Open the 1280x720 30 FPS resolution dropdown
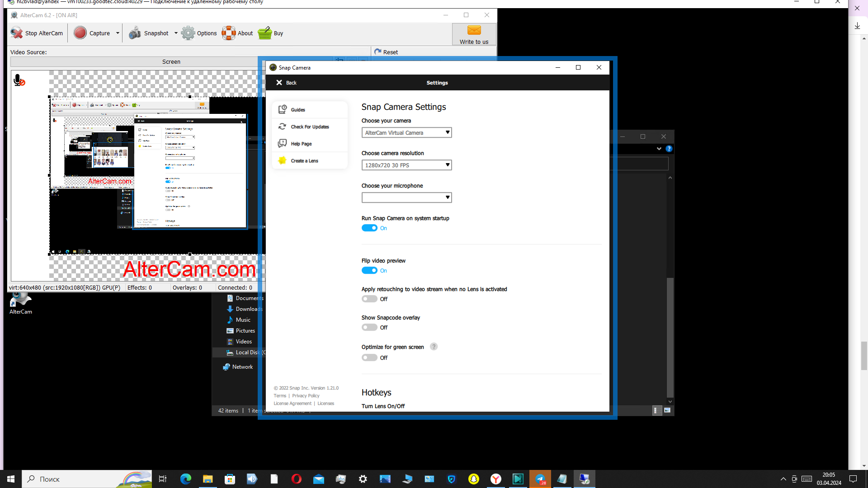The width and height of the screenshot is (868, 488). pos(406,165)
